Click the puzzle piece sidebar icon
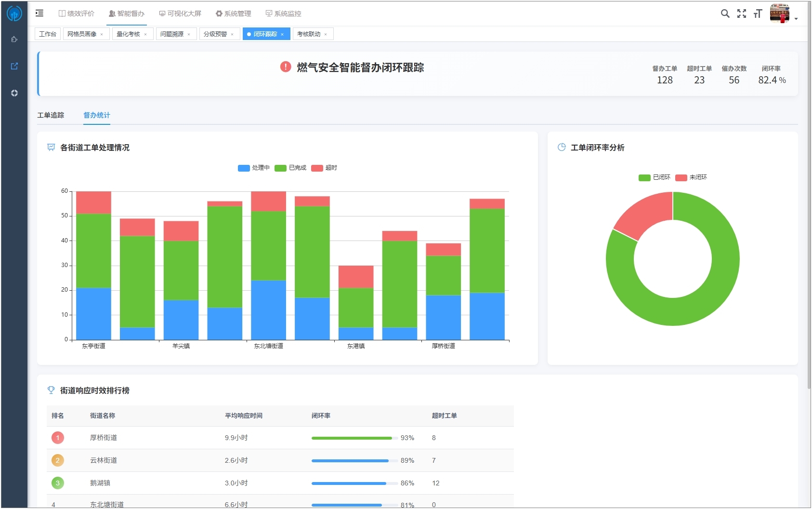The height and width of the screenshot is (510, 812). point(14,40)
